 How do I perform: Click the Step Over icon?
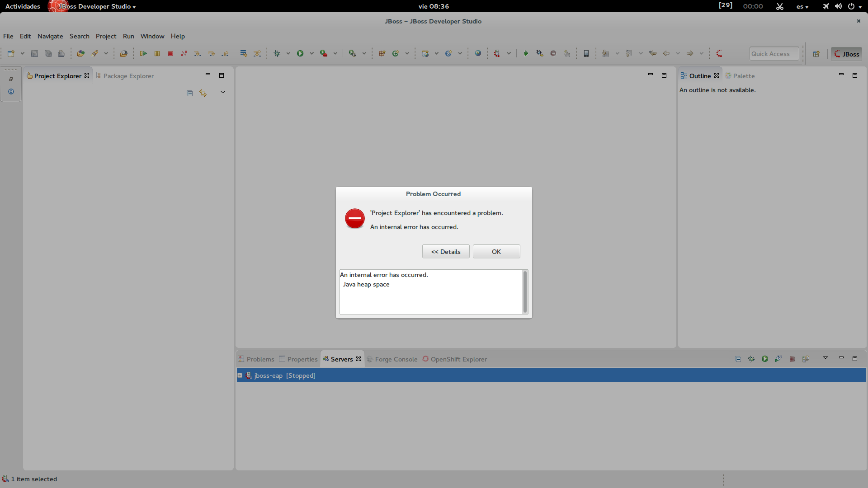(x=211, y=53)
